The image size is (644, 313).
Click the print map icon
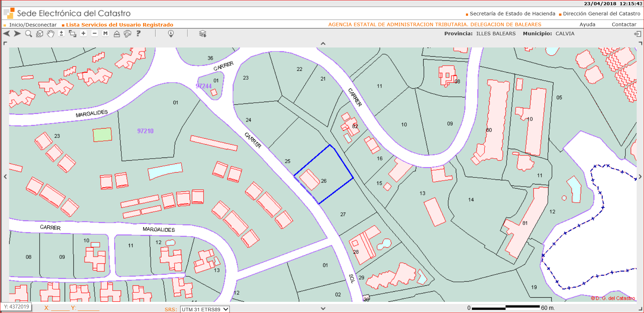point(128,34)
